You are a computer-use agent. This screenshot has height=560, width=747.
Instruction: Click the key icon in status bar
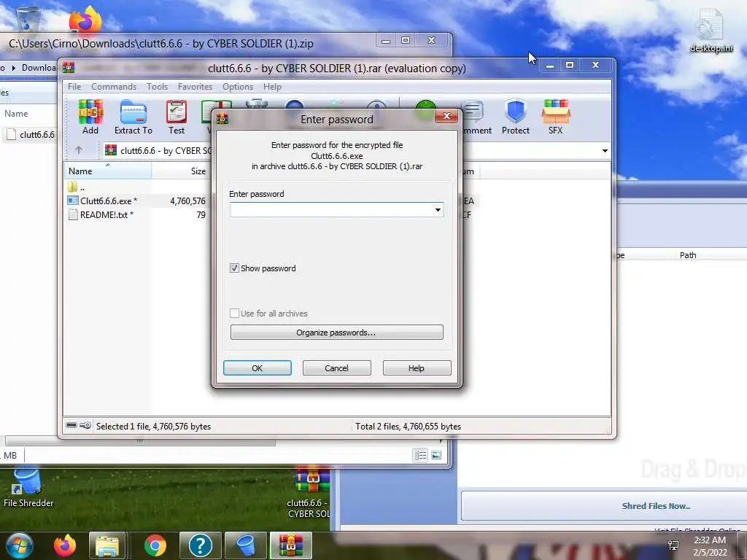click(85, 425)
